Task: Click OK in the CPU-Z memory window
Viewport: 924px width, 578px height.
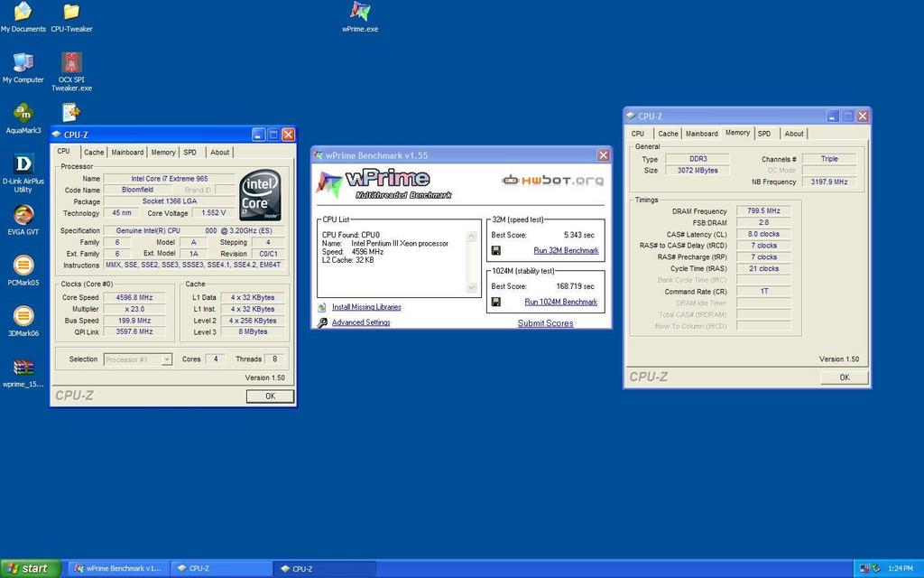Action: point(845,378)
